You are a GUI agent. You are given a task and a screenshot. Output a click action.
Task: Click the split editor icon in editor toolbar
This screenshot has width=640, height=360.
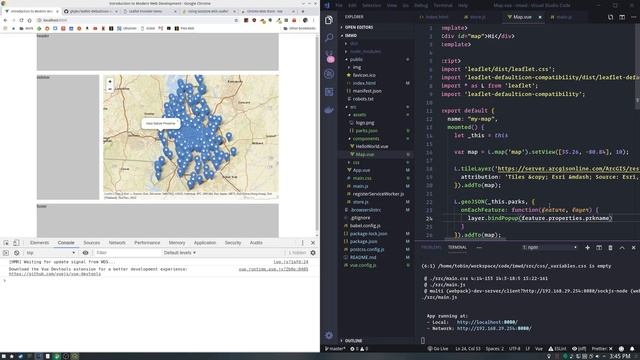click(622, 17)
